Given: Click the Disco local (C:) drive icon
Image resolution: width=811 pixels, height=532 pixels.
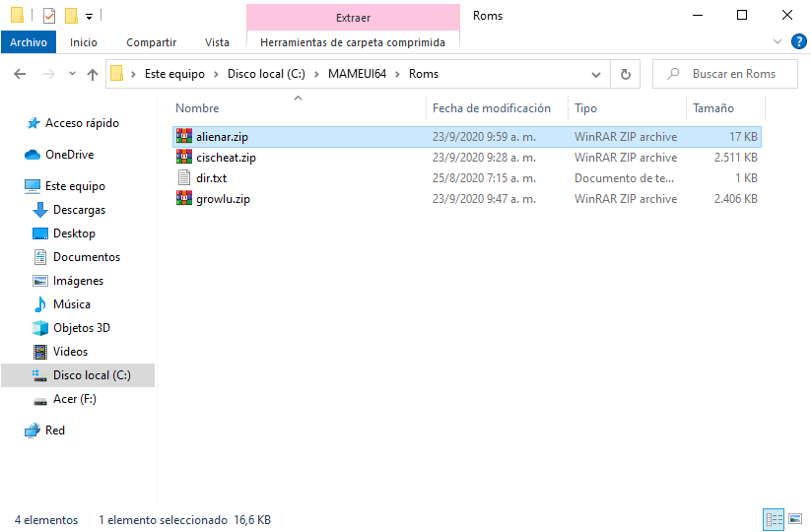Looking at the screenshot, I should [40, 375].
